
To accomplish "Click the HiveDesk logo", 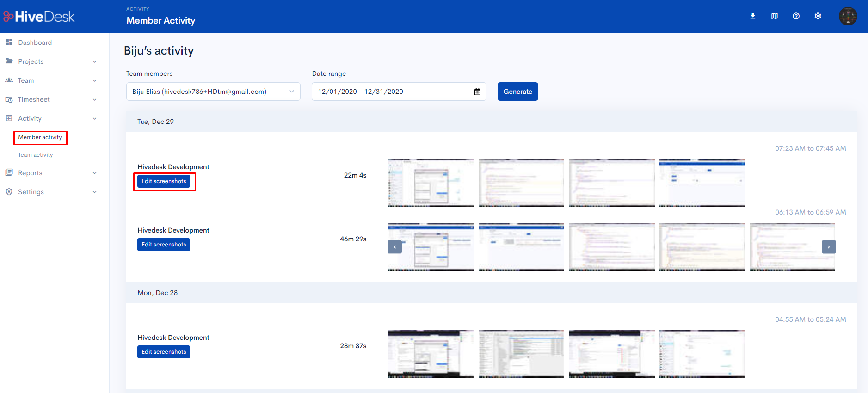I will point(39,17).
